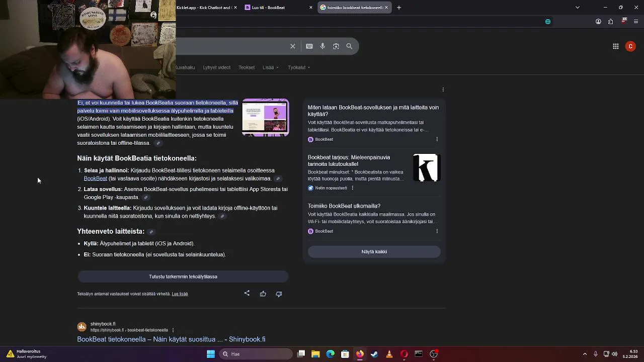Open Microsoft Edge from the taskbar
The height and width of the screenshot is (362, 644).
click(330, 354)
